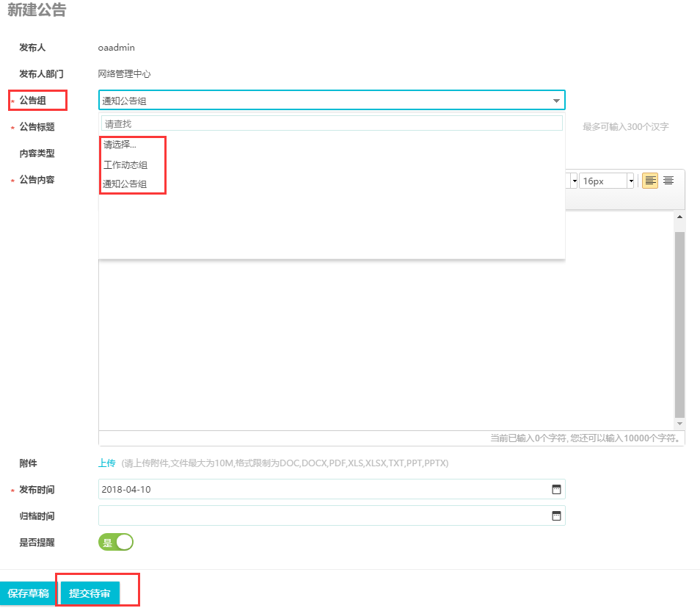The width and height of the screenshot is (700, 608).
Task: Click the 请查找 search box
Action: point(332,124)
